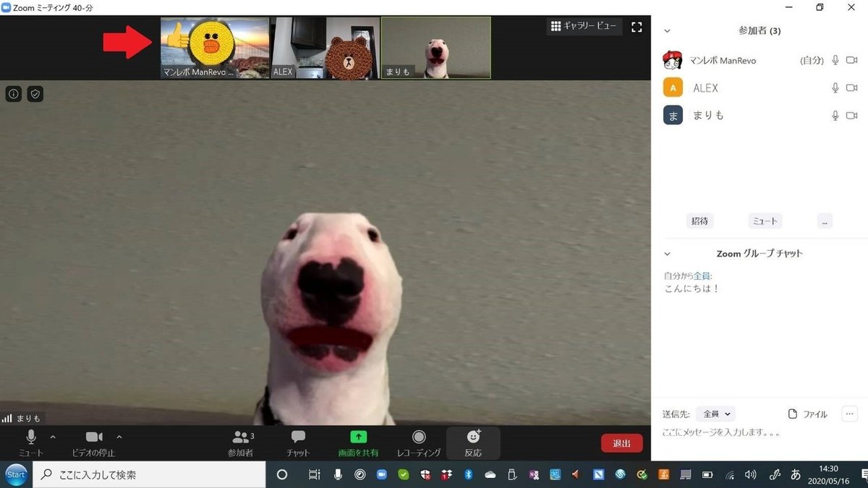This screenshot has width=868, height=488.
Task: Open chat more options ellipsis
Action: tap(849, 414)
